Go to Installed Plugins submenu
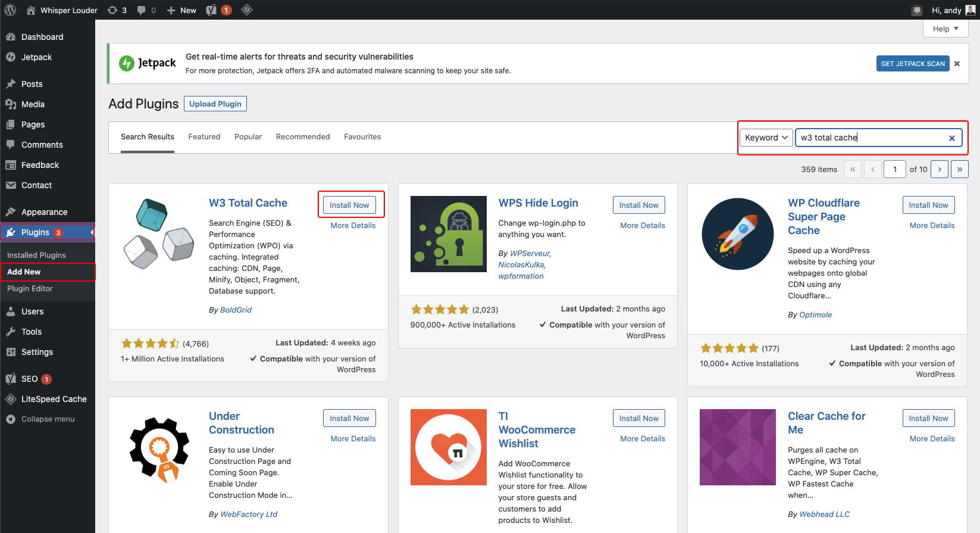980x533 pixels. pyautogui.click(x=36, y=255)
